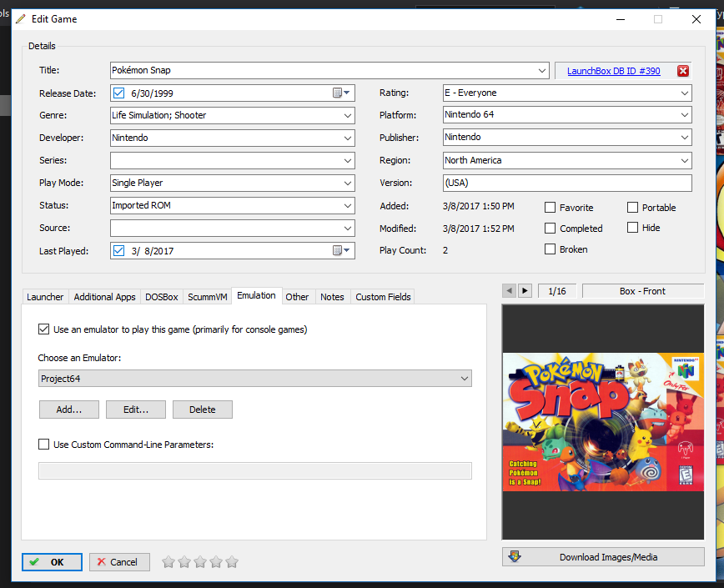Screen dimensions: 724x588
Task: Enable Use Custom Command-Line Parameters
Action: pos(44,444)
